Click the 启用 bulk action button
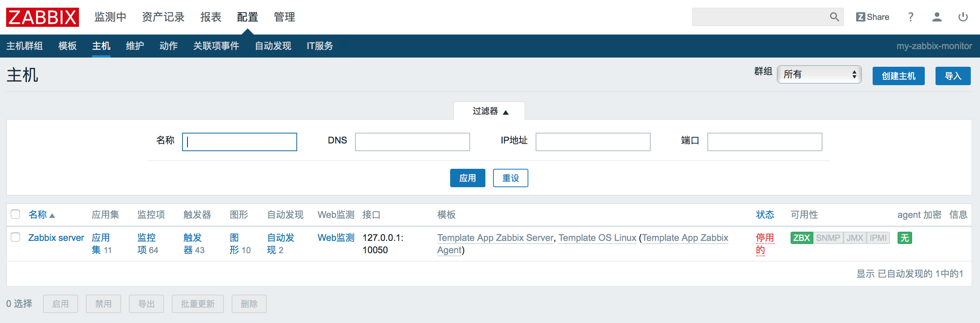 pyautogui.click(x=61, y=304)
